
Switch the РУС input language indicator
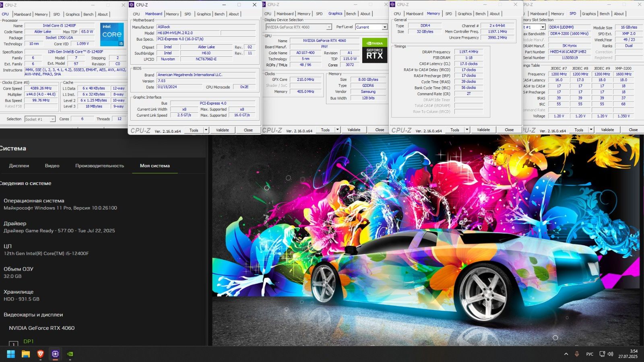(x=590, y=354)
